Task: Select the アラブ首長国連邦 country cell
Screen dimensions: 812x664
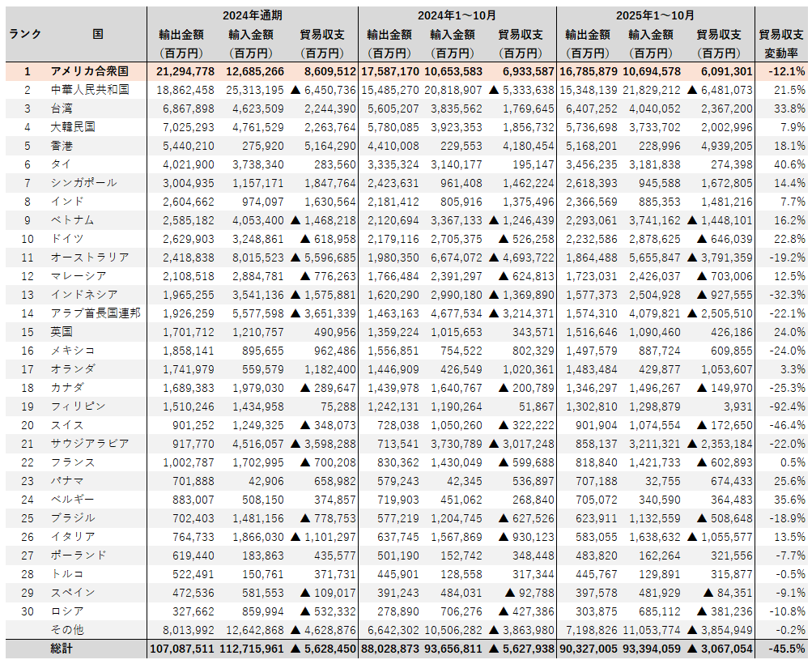Action: coord(95,313)
